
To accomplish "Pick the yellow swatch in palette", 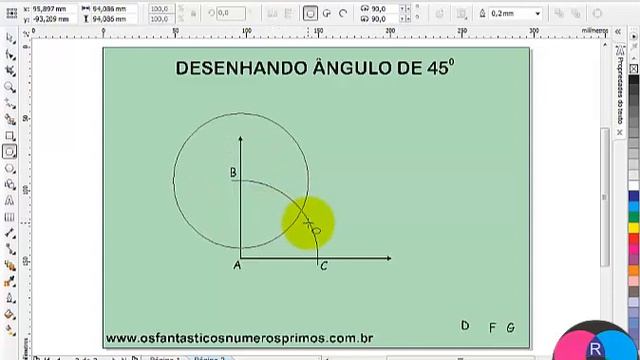I will 634,228.
